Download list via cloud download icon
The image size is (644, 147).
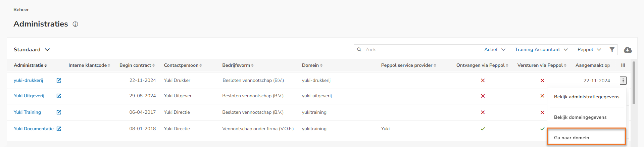[628, 50]
